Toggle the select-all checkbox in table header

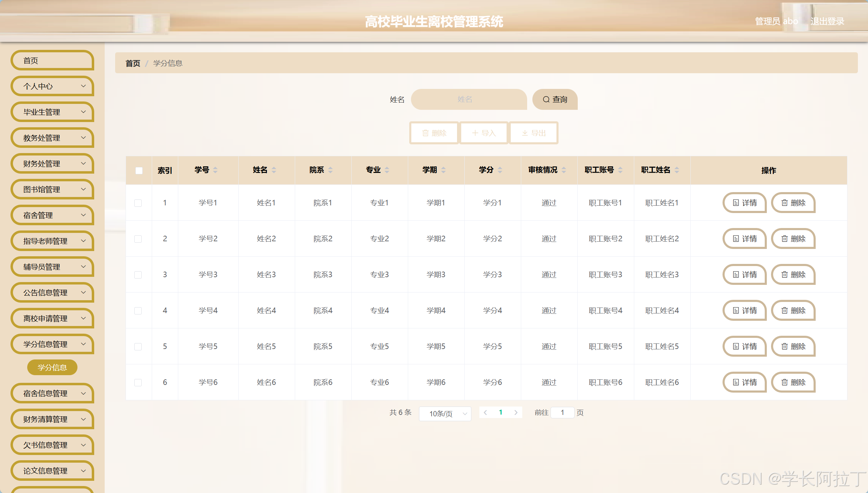click(x=139, y=170)
